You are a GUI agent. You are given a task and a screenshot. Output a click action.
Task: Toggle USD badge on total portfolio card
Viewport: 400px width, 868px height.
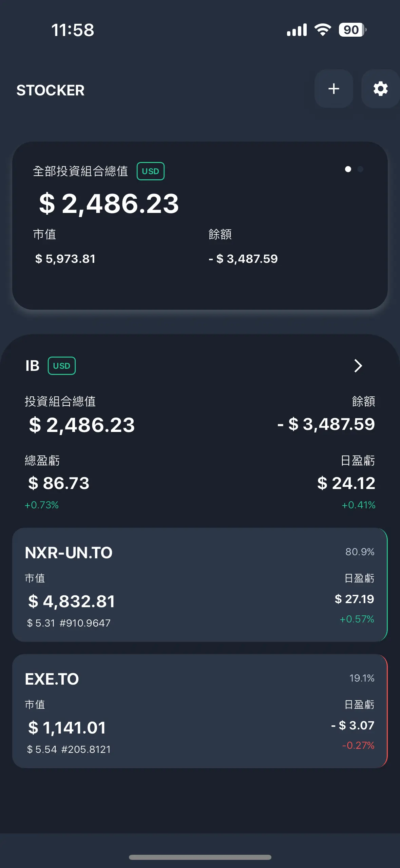point(151,171)
